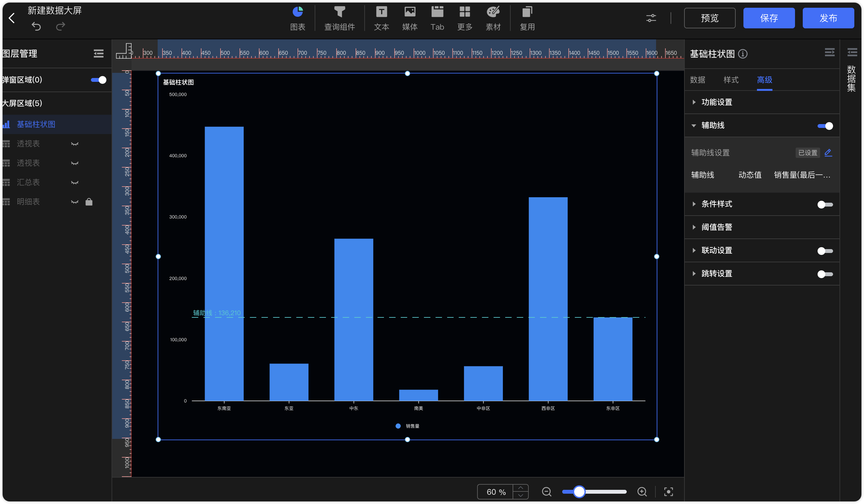The image size is (864, 504).
Task: Show the first 透视表 layer
Action: pos(74,144)
